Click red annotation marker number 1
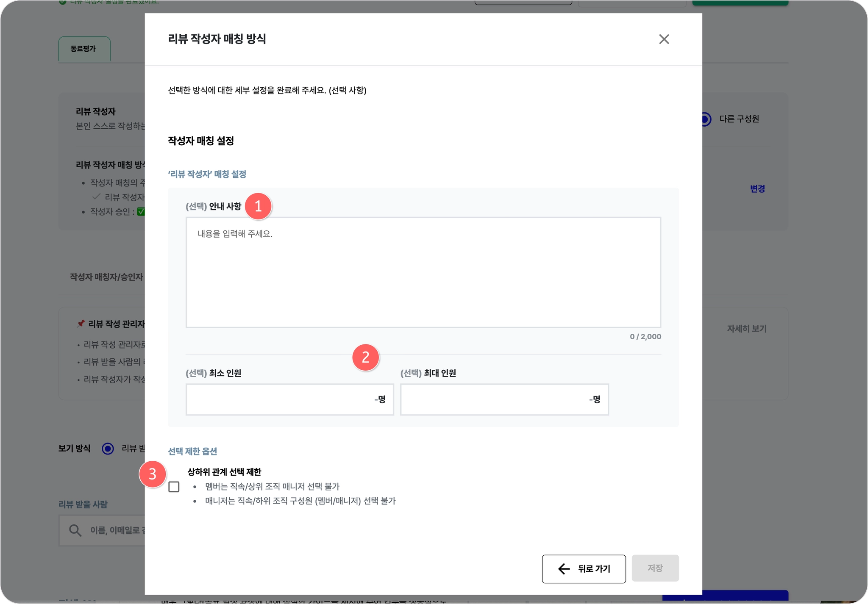Image resolution: width=868 pixels, height=604 pixels. [258, 206]
